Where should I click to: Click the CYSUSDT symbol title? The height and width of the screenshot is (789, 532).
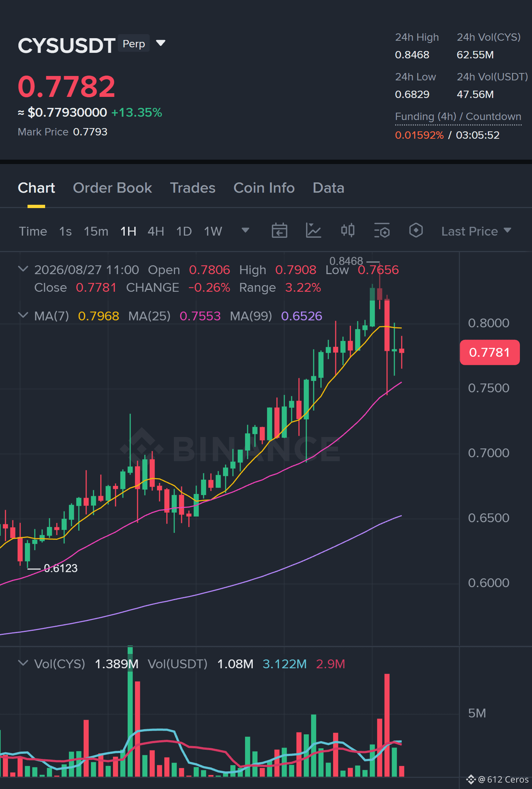tap(67, 46)
